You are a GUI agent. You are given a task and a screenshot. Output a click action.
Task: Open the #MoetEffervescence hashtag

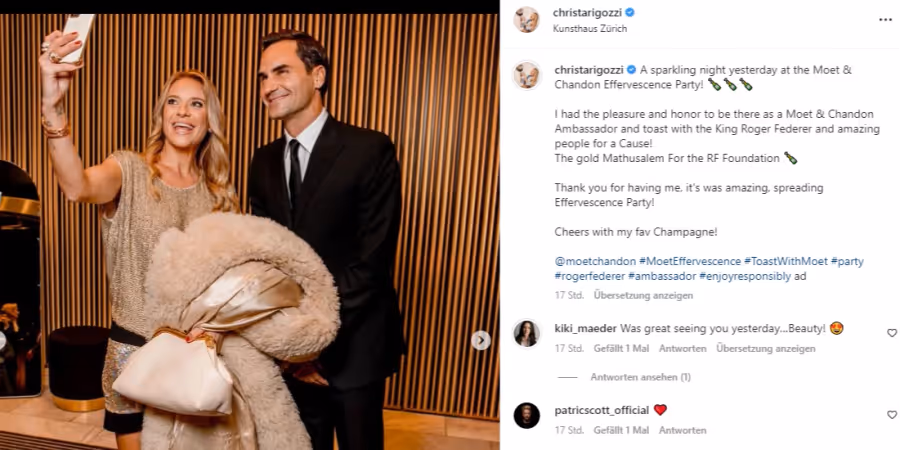click(x=690, y=261)
